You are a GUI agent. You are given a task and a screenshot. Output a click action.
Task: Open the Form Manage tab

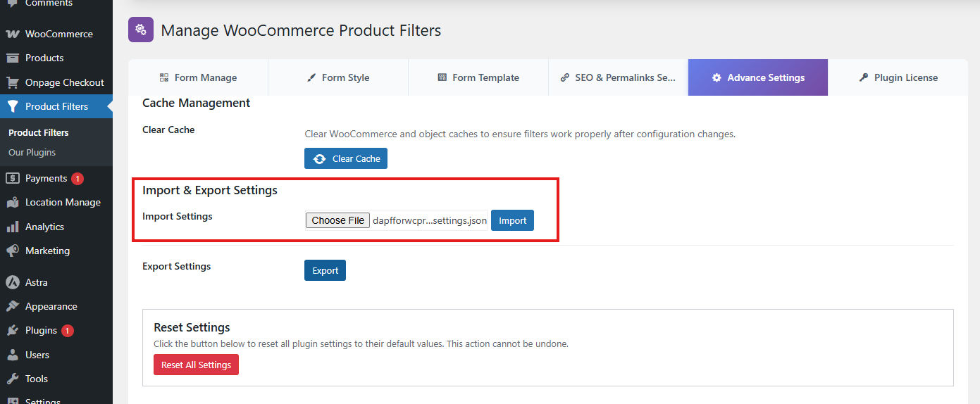(x=198, y=77)
